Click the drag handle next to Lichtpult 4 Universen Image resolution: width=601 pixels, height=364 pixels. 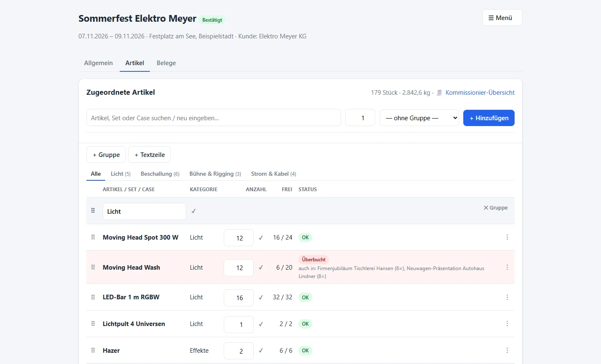tap(93, 324)
